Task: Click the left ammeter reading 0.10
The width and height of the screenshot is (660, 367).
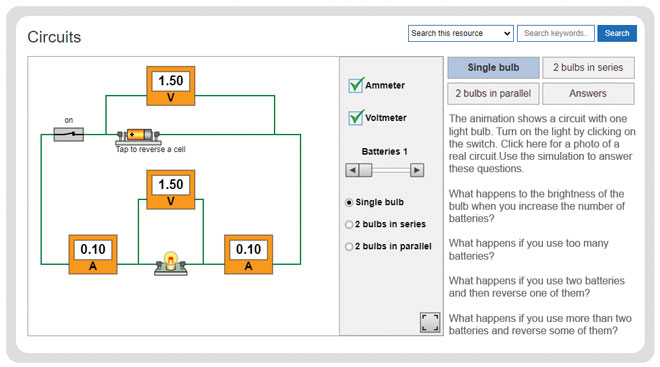Action: (93, 254)
